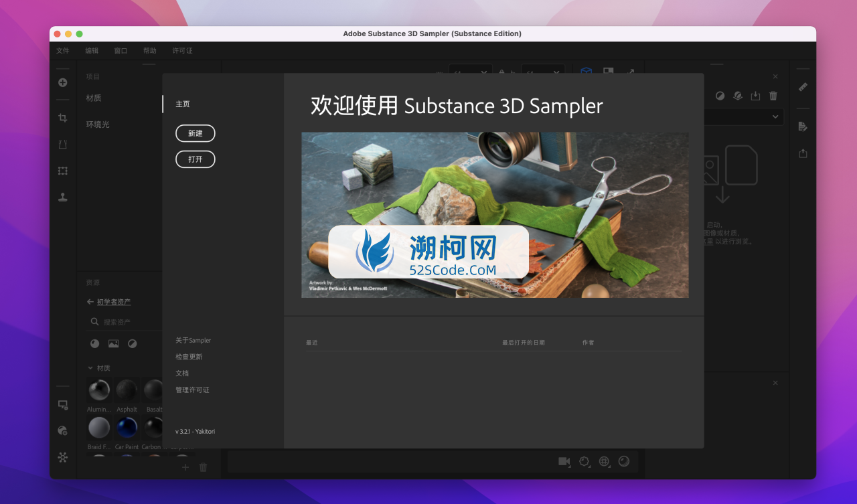Select 环境光 in the project panel
The height and width of the screenshot is (504, 857).
coord(98,124)
